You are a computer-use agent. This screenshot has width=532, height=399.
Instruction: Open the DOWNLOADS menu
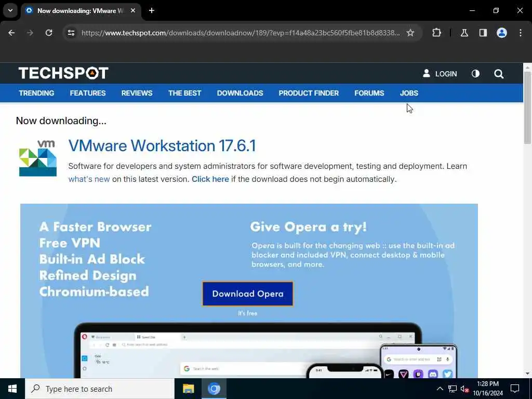pyautogui.click(x=240, y=93)
